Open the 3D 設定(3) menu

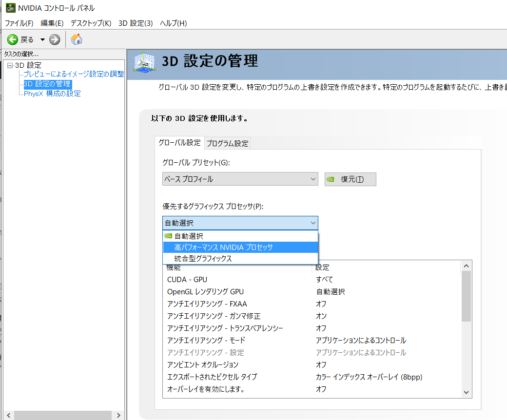coord(136,23)
